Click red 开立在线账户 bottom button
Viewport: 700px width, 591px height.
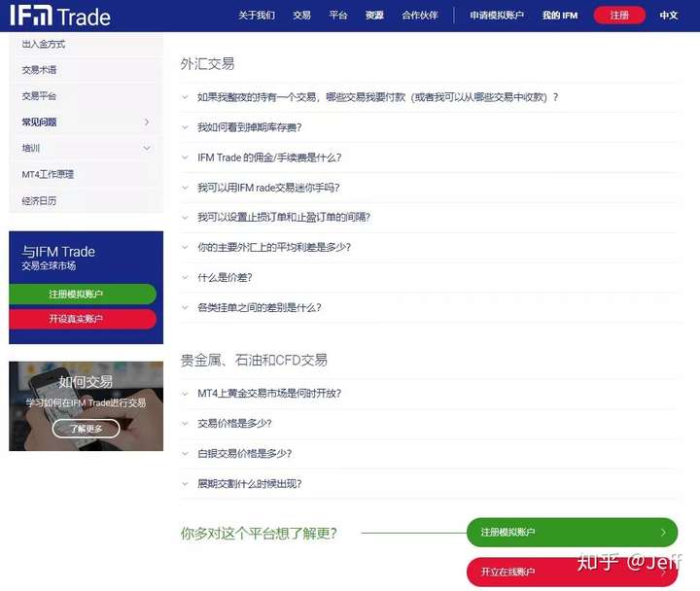[x=572, y=572]
